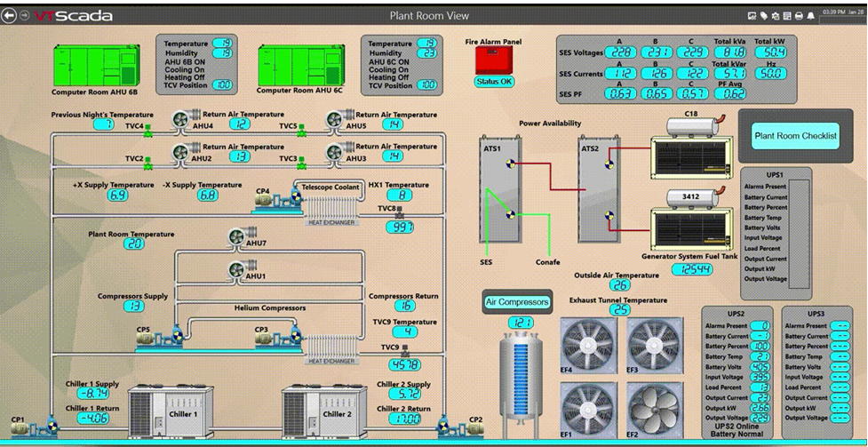Click Generator System Fuel Tank value 12544
Viewport: 868px width, 447px height.
pyautogui.click(x=692, y=269)
